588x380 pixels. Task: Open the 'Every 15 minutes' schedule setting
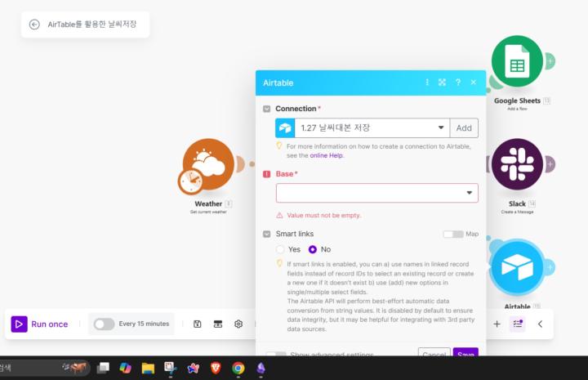[x=144, y=324]
